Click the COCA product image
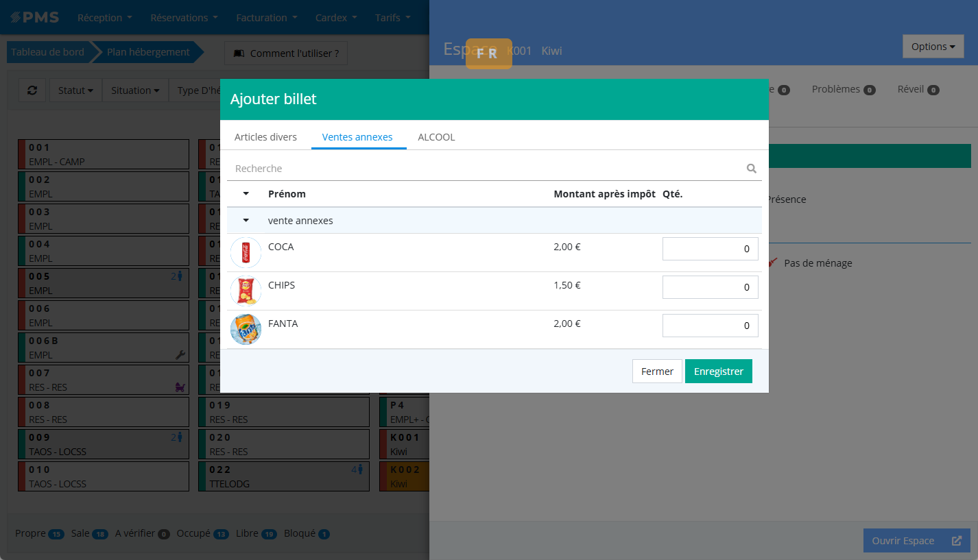Screen dimensions: 978x560 pos(246,253)
